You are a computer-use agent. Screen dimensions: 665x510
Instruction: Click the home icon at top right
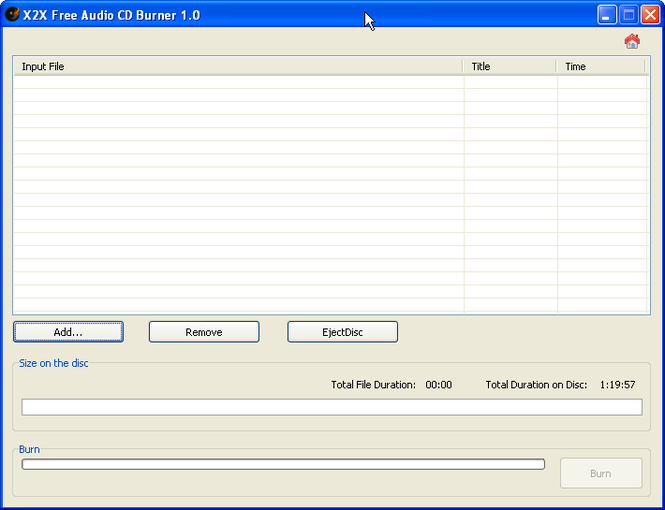pos(631,41)
